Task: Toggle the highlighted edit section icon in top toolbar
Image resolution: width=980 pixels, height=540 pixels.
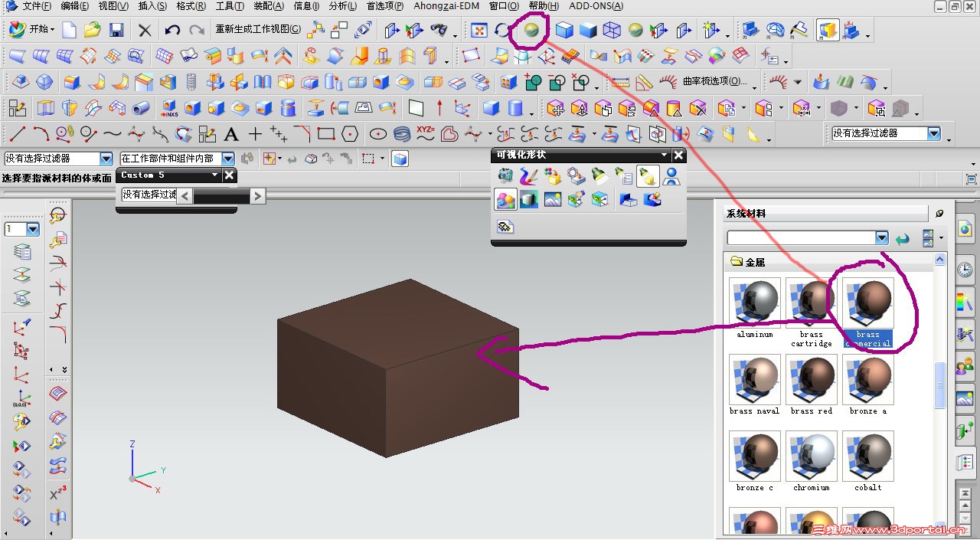Action: [828, 30]
